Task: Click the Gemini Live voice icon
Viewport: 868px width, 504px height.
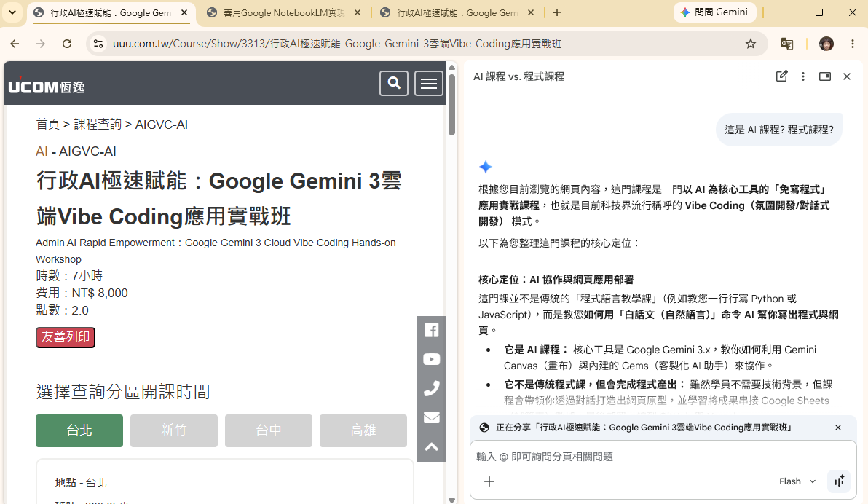Action: [x=839, y=481]
